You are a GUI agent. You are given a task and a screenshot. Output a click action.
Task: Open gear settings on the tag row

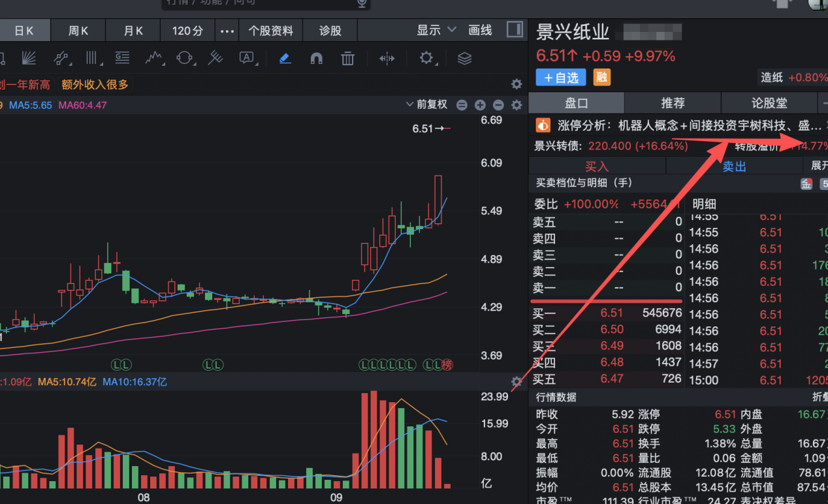point(517,84)
